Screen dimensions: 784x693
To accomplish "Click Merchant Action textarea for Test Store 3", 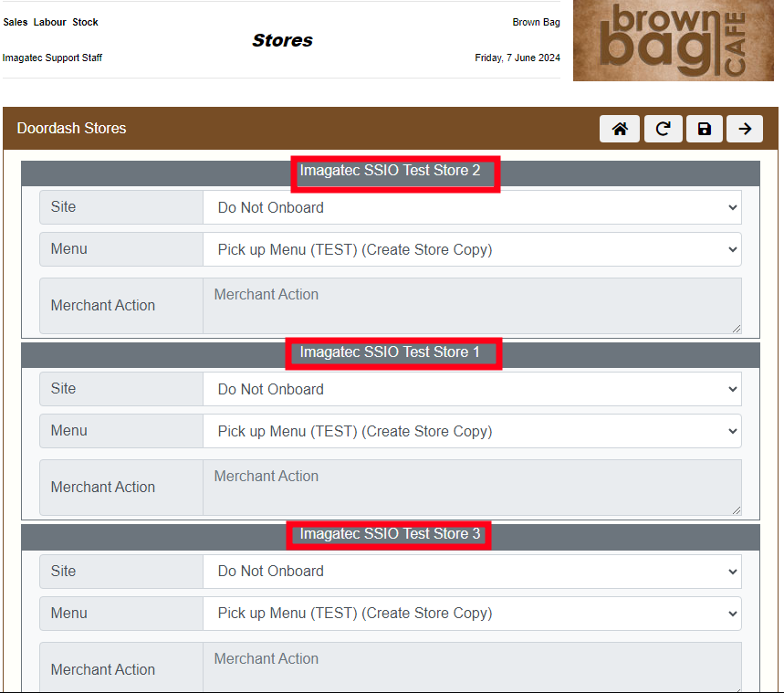I will click(472, 668).
